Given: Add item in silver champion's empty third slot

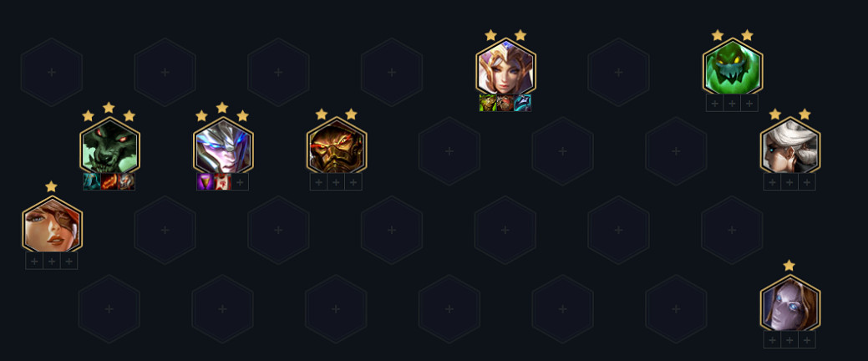Looking at the screenshot, I should point(241,181).
